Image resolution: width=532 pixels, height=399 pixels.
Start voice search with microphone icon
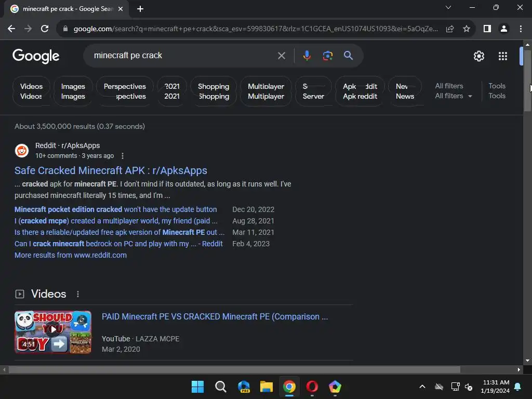coord(307,56)
